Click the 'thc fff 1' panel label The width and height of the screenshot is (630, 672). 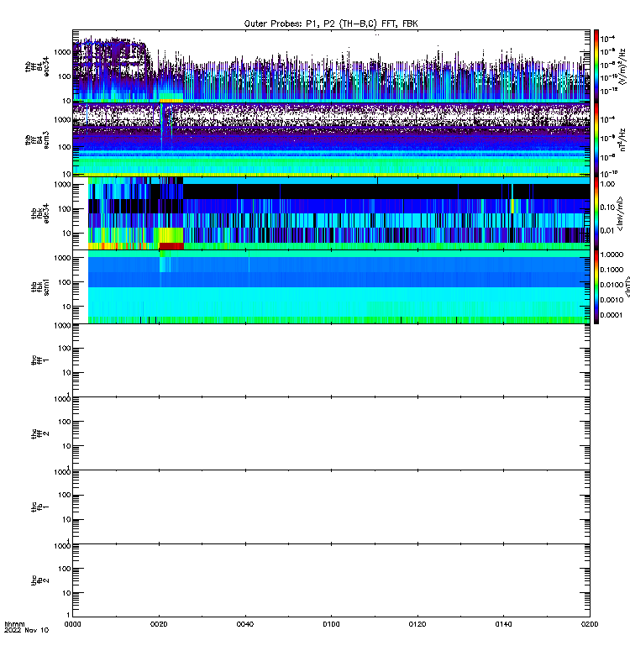coord(40,360)
